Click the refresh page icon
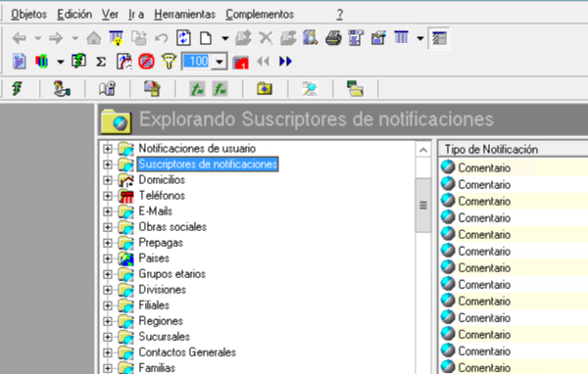 183,38
